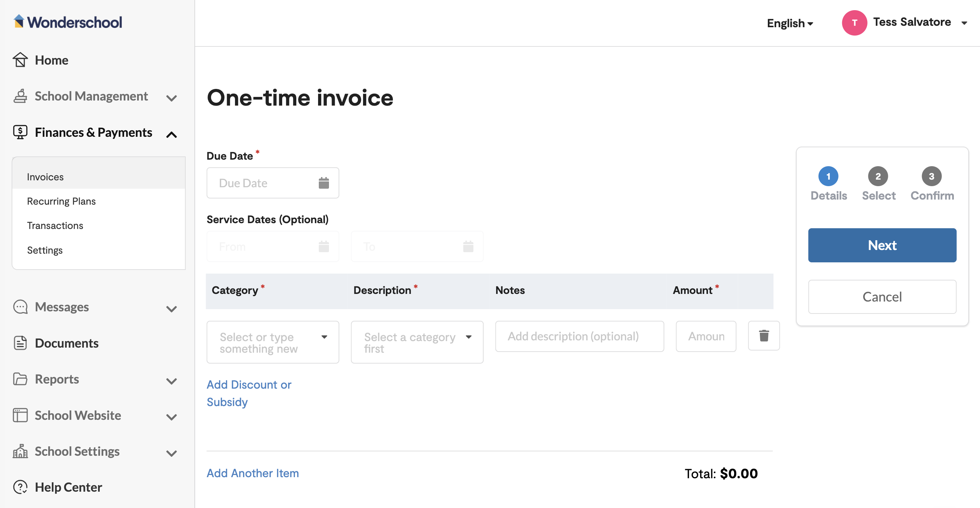Click the Finances & Payments dollar icon
Viewport: 980px width, 508px height.
click(20, 132)
